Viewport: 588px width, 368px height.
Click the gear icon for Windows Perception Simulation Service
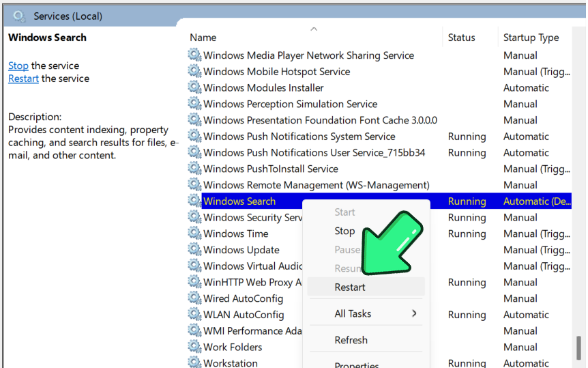click(194, 103)
